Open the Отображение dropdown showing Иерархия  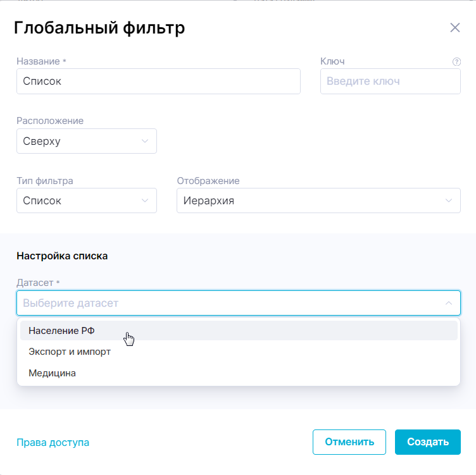[318, 200]
